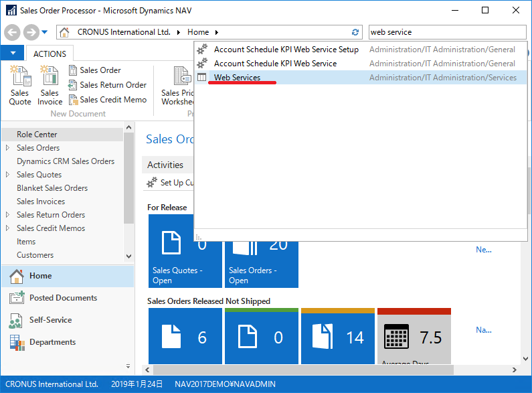Open Departments in navigation pane
The height and width of the screenshot is (393, 532).
coord(52,342)
